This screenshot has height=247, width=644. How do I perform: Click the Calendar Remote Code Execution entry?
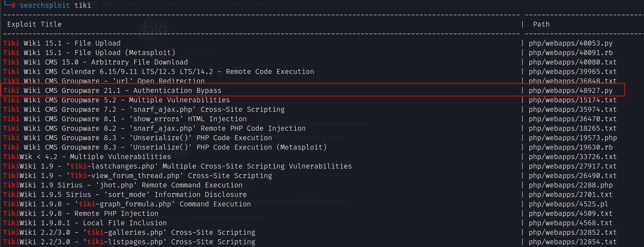[x=158, y=71]
